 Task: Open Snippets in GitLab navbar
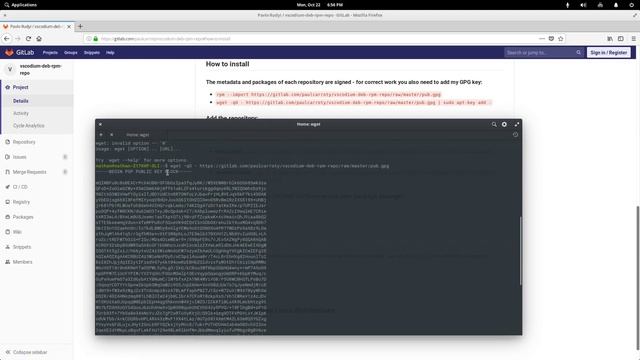click(x=92, y=53)
